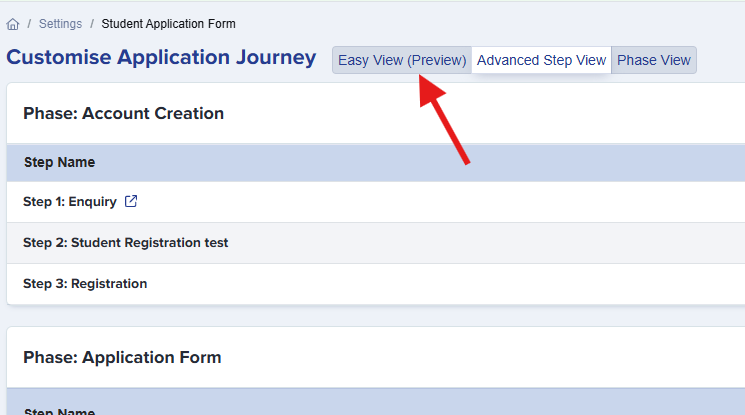The height and width of the screenshot is (415, 745).
Task: Select the Advanced Step View tab
Action: [541, 60]
